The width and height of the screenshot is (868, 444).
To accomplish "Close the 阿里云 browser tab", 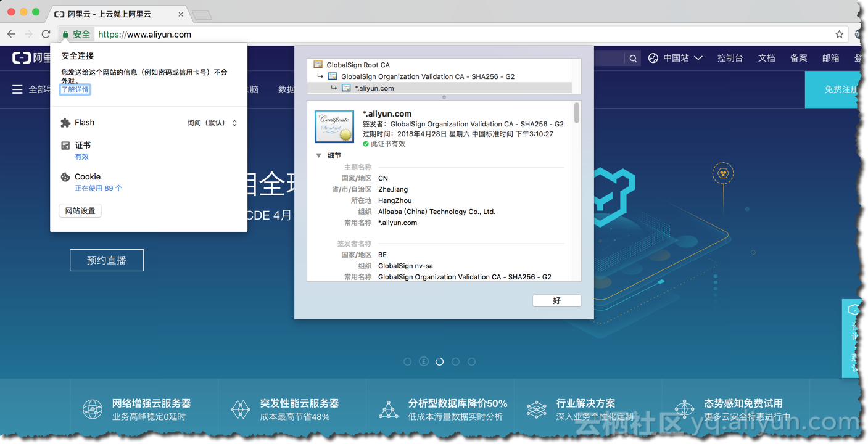I will point(181,14).
